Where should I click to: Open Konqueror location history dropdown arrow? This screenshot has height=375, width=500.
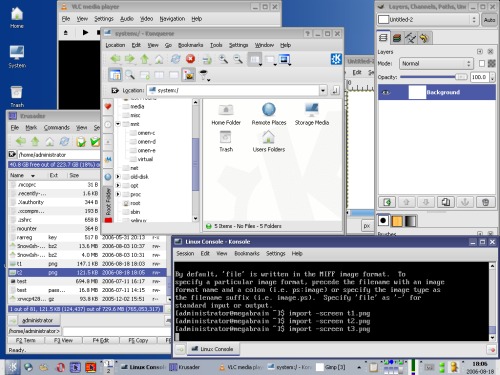tap(323, 90)
